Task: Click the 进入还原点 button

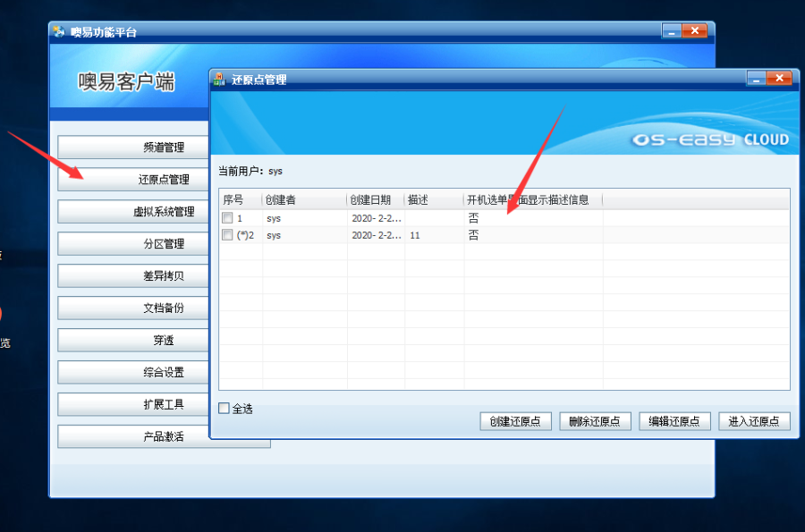Action: pos(754,421)
